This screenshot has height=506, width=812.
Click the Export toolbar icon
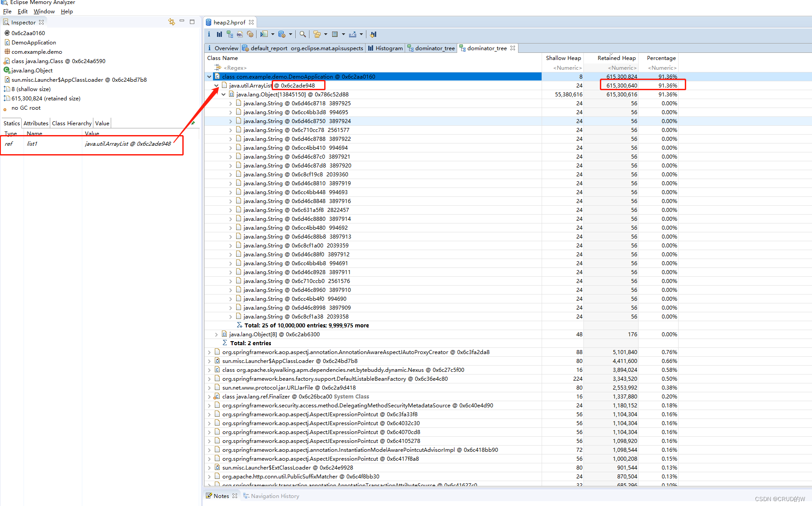[353, 34]
